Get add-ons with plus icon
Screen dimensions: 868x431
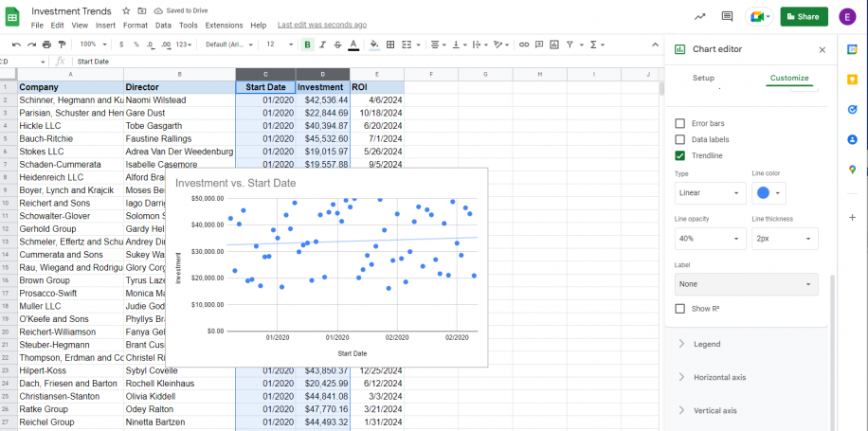tap(852, 218)
